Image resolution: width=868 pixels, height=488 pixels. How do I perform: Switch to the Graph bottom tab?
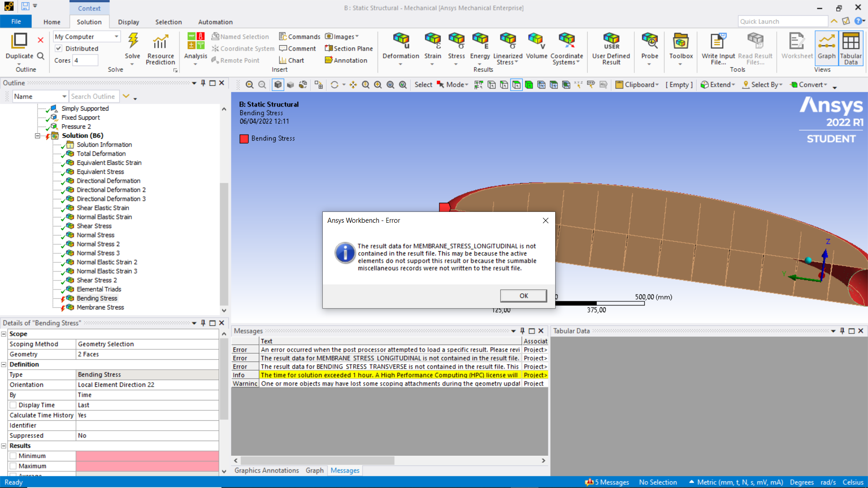(x=315, y=470)
